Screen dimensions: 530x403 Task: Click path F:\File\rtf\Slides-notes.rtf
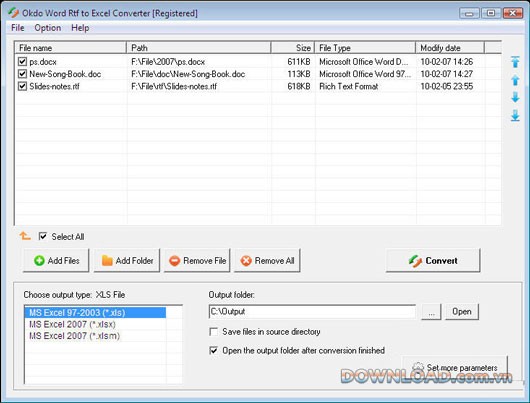click(174, 86)
